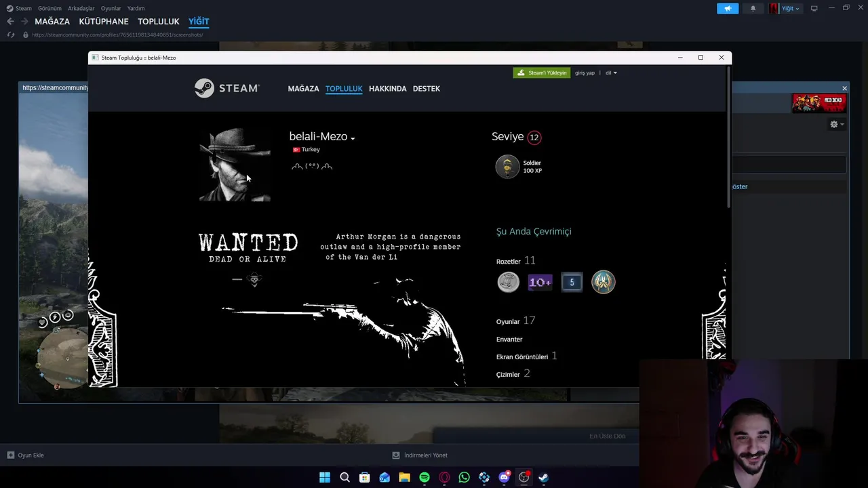Click the Steam'i Yükleyin button
Image resolution: width=868 pixels, height=488 pixels.
542,73
